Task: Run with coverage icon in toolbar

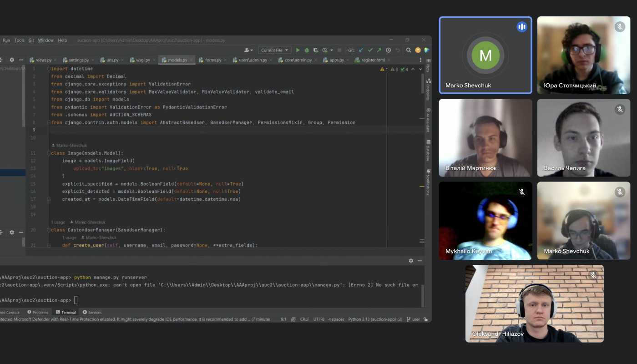Action: coord(316,50)
